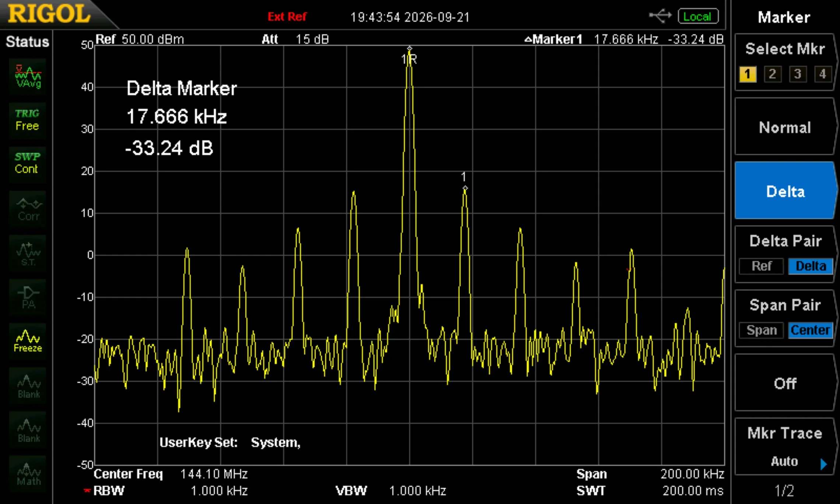Choose the Delta marker mode
Screen dimensions: 840x504
point(785,191)
